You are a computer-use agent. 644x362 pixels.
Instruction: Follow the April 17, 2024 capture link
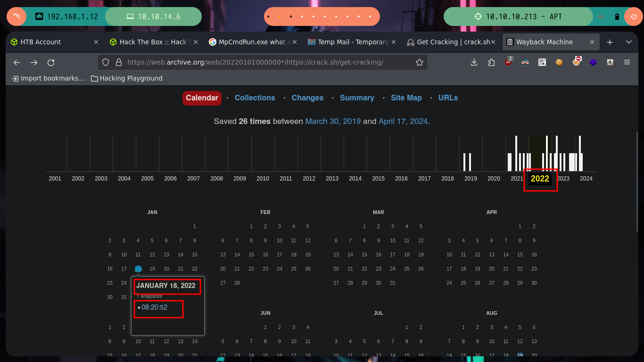(x=403, y=121)
